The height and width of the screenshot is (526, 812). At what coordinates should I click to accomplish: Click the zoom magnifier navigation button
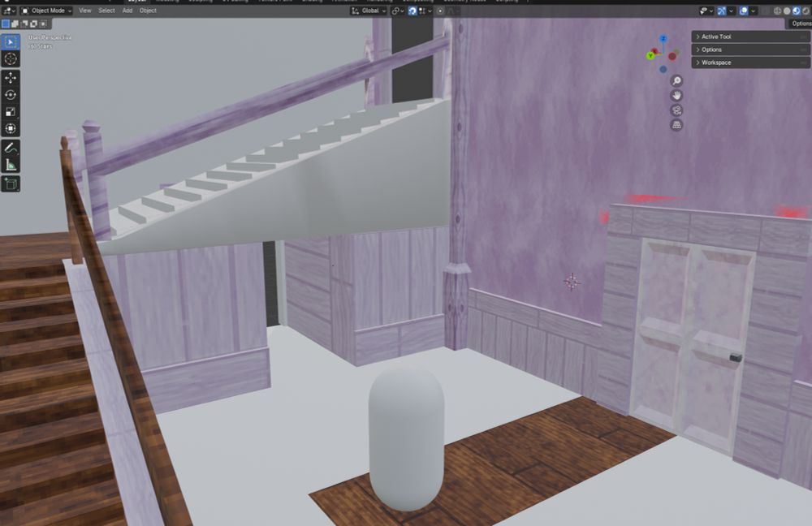676,80
